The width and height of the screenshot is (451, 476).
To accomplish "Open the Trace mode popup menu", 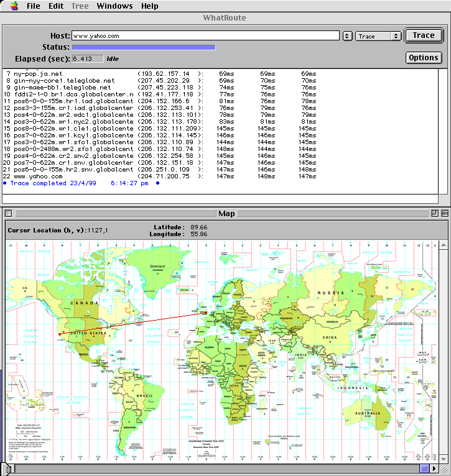I will point(378,36).
